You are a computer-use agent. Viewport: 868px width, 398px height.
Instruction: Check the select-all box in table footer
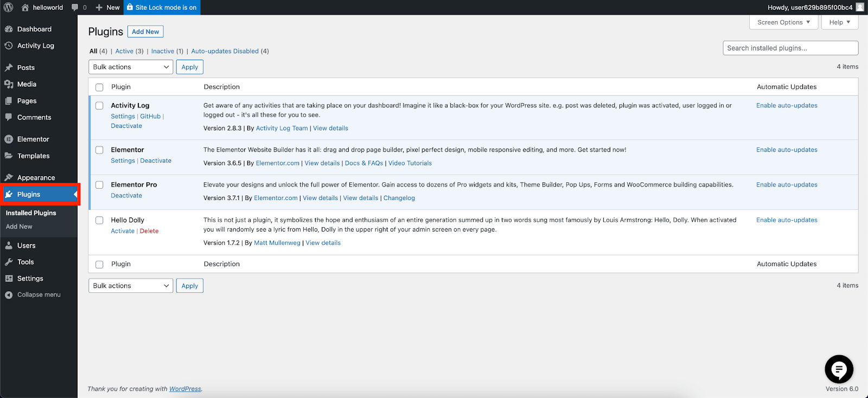coord(99,265)
